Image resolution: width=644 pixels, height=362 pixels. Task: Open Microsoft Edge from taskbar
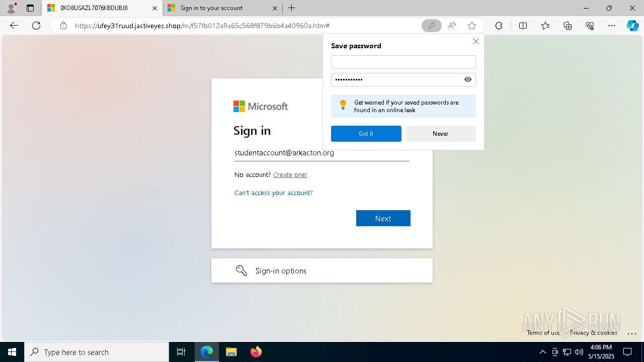tap(207, 352)
